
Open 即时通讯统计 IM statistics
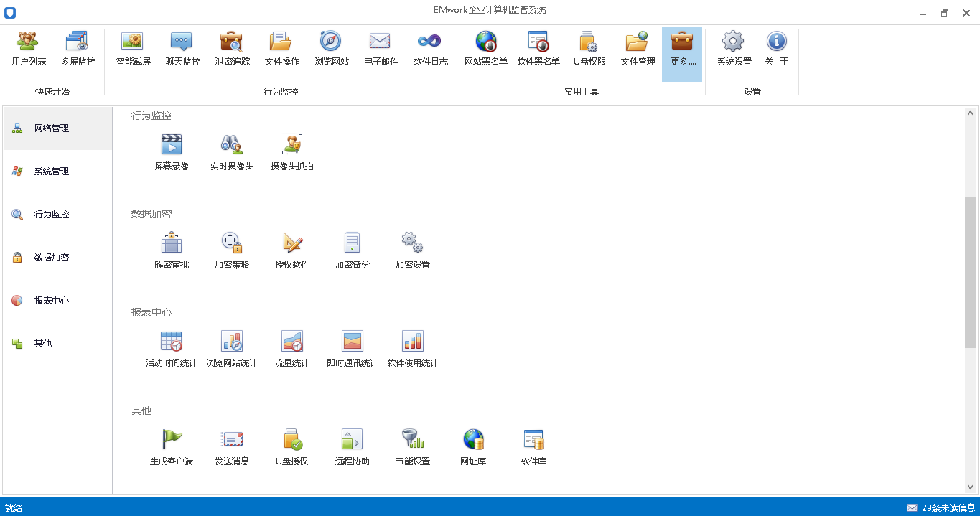pyautogui.click(x=353, y=349)
